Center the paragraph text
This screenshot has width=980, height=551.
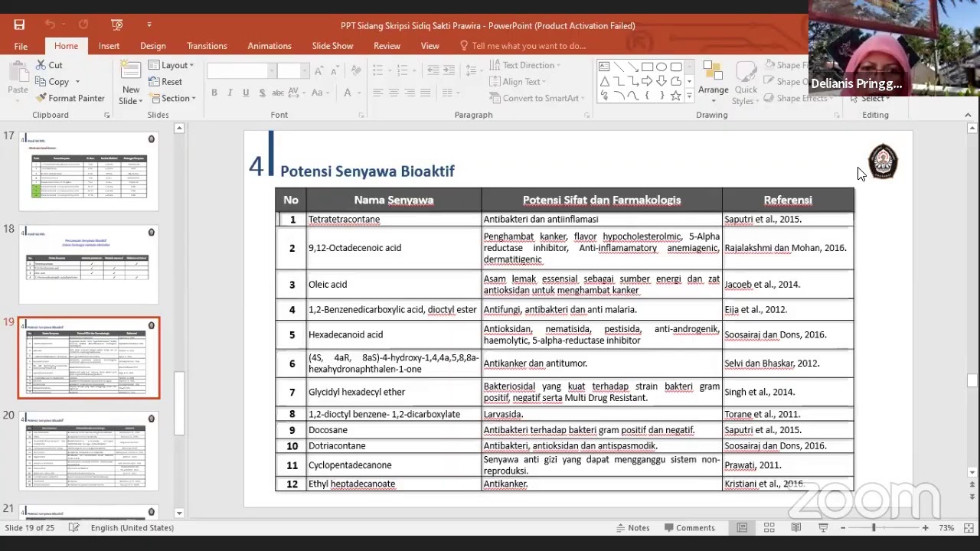pos(394,93)
